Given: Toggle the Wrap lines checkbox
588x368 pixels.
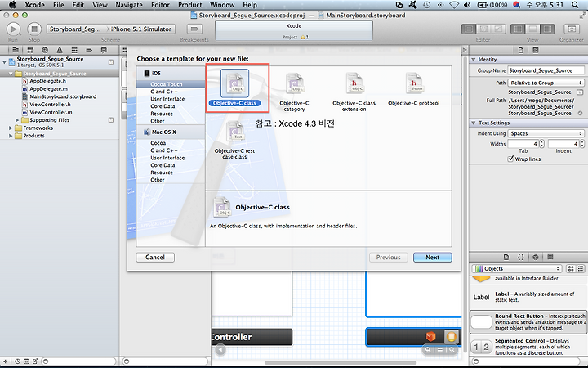Looking at the screenshot, I should 510,159.
